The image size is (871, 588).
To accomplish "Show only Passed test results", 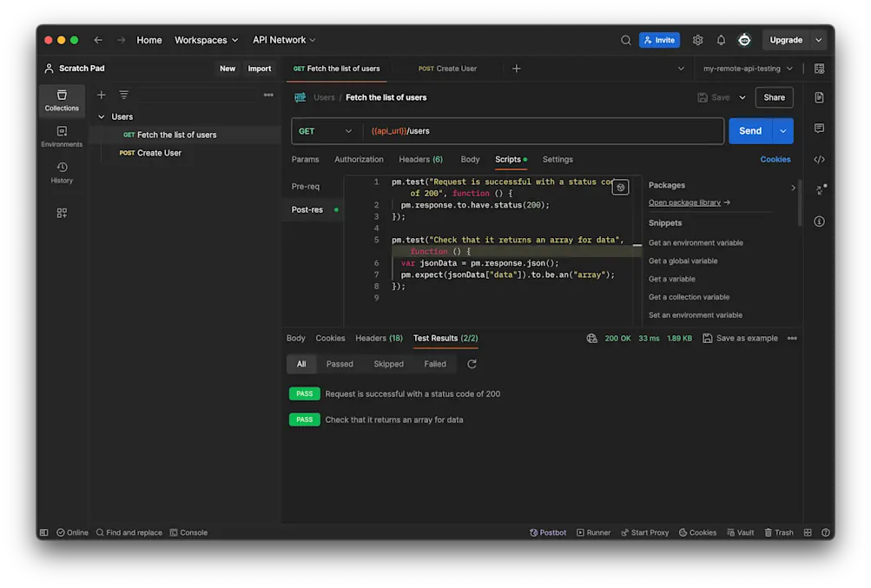I will (339, 364).
